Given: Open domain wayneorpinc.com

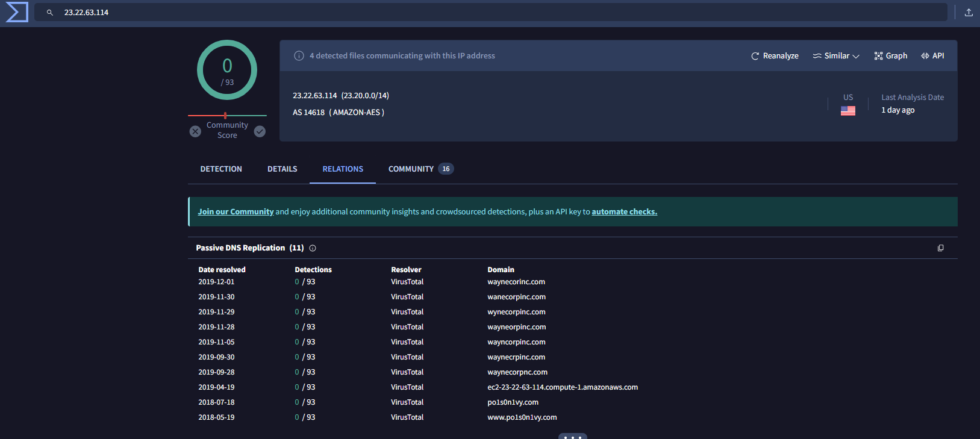Looking at the screenshot, I should point(517,327).
